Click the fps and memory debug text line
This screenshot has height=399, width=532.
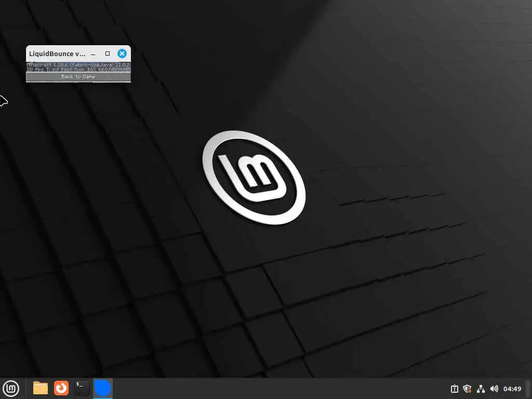coord(78,69)
